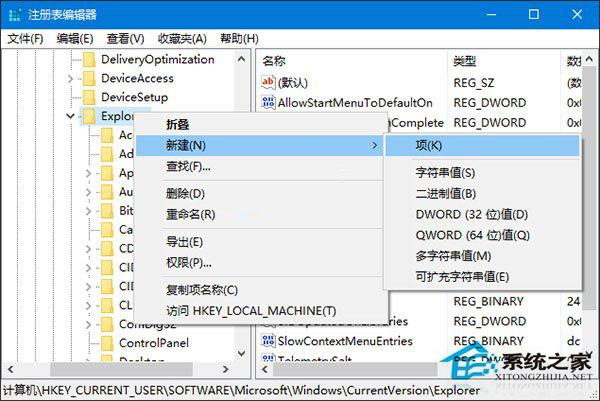600x401 pixels.
Task: Select the ControlPanel tree item text
Action: tap(154, 343)
